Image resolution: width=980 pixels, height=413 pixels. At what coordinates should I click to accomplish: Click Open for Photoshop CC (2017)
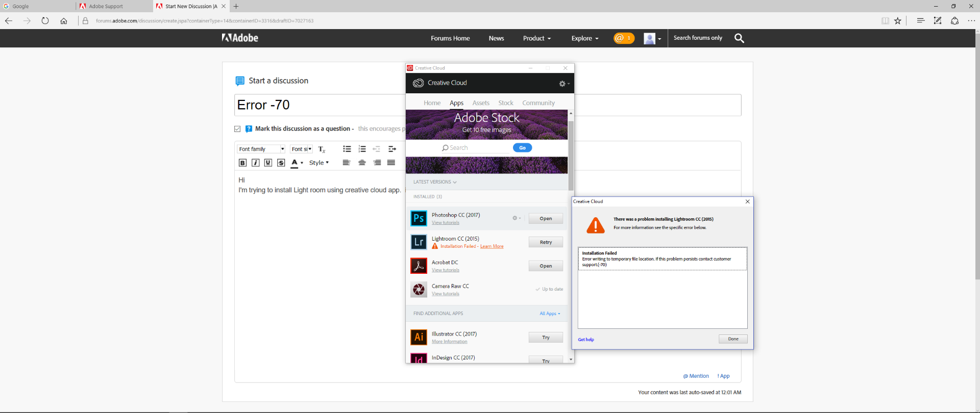[546, 219]
